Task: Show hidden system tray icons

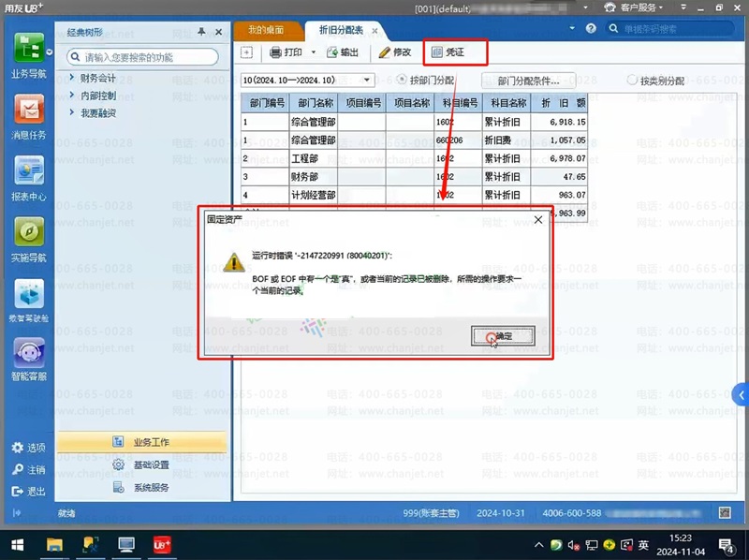Action: [x=538, y=545]
